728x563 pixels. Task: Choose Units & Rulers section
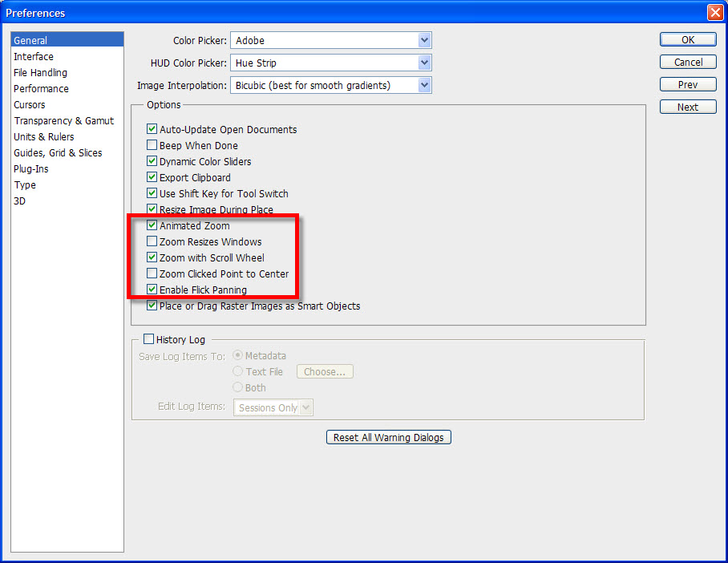43,137
